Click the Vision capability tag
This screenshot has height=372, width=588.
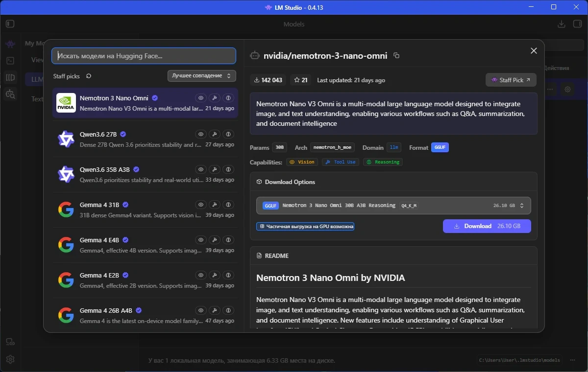[x=302, y=162]
